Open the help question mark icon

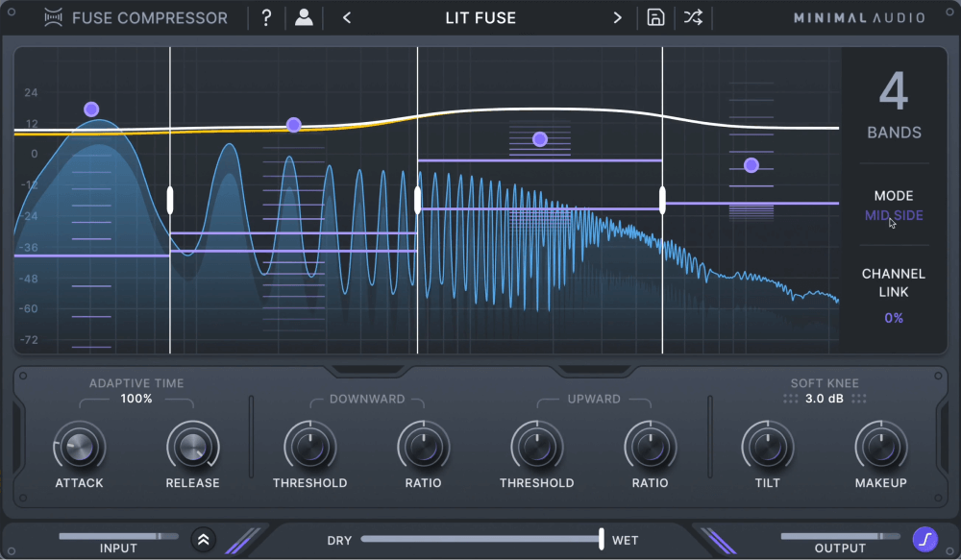(266, 17)
